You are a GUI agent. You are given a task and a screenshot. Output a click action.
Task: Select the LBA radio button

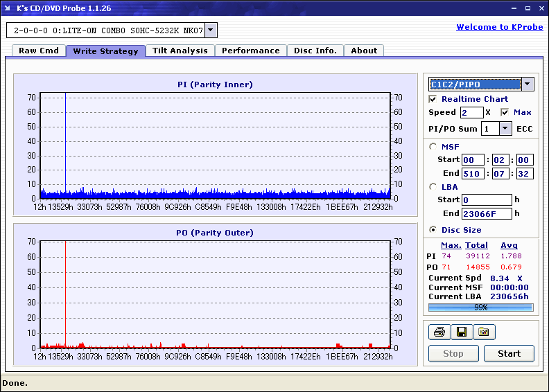433,186
